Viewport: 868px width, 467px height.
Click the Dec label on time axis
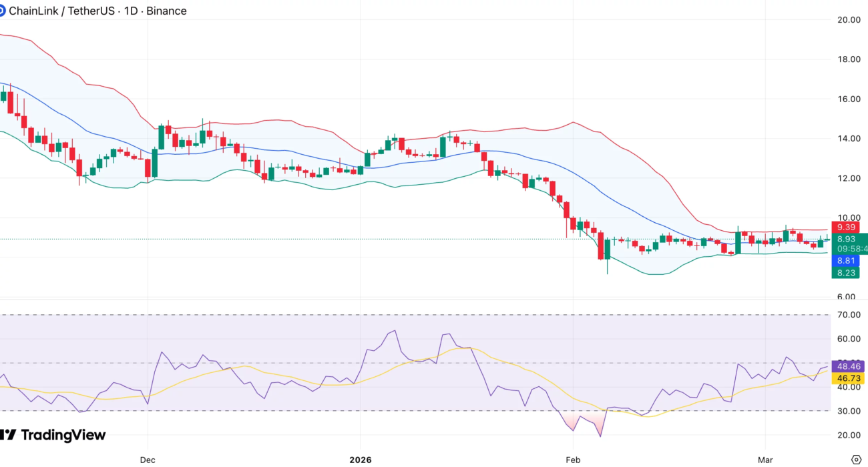coord(148,460)
